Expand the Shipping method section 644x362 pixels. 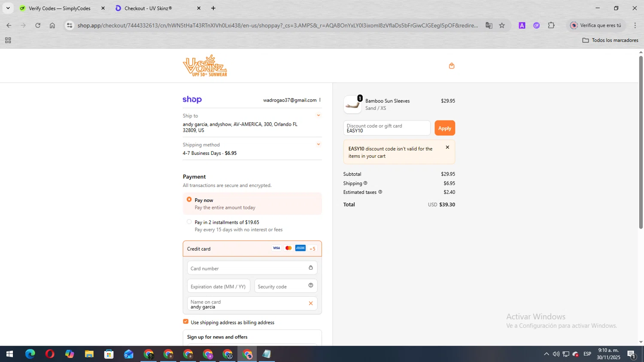[318, 144]
